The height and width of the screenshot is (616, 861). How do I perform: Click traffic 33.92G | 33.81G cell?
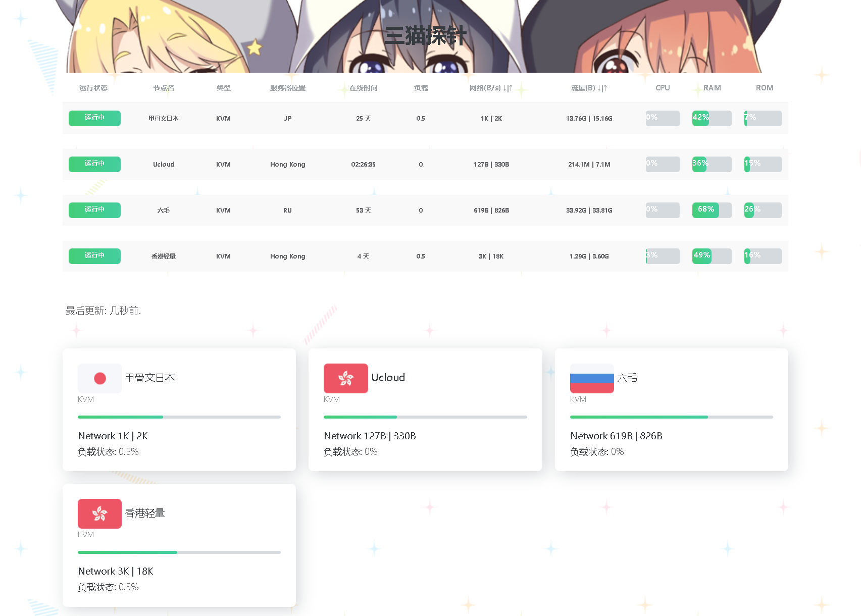[589, 211]
